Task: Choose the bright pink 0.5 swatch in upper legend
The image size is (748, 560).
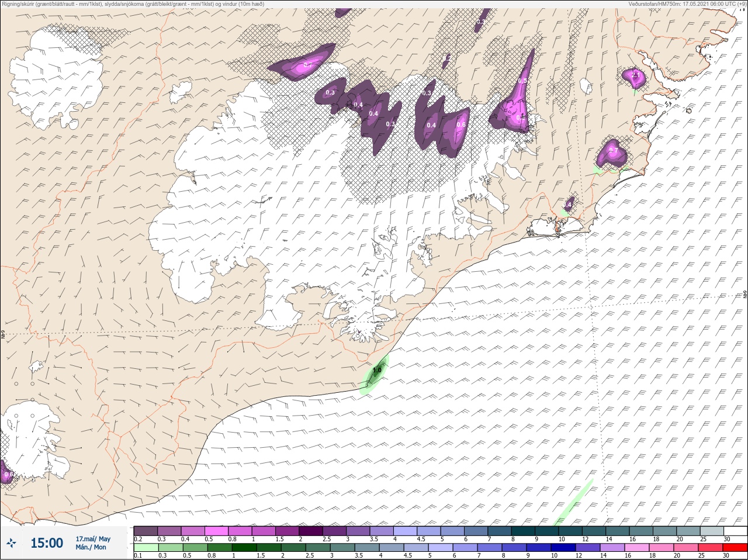Action: coord(216,531)
